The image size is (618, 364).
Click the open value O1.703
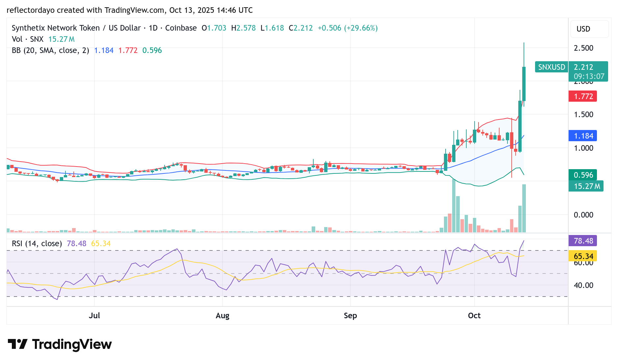214,28
